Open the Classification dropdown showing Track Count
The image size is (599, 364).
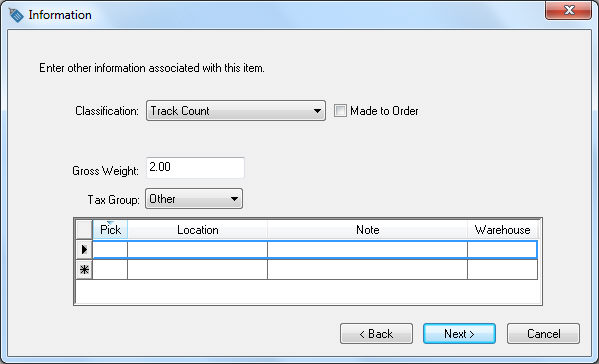(x=236, y=111)
